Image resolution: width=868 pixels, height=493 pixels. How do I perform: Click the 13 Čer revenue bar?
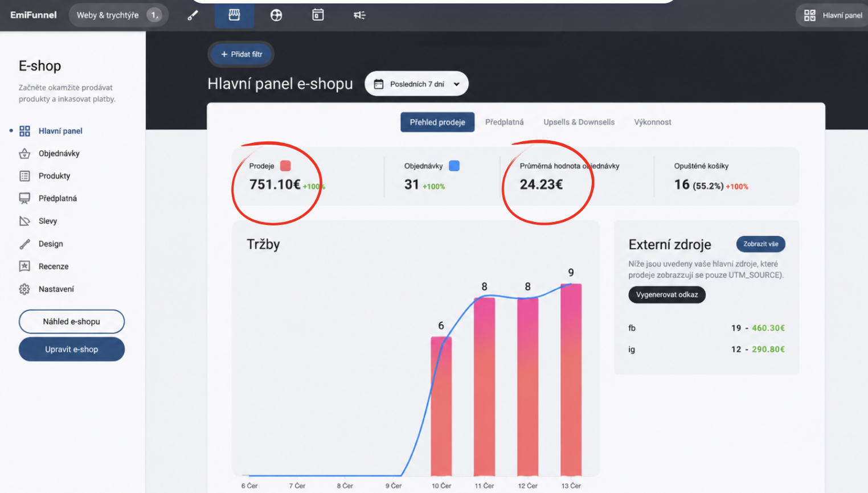pyautogui.click(x=571, y=380)
